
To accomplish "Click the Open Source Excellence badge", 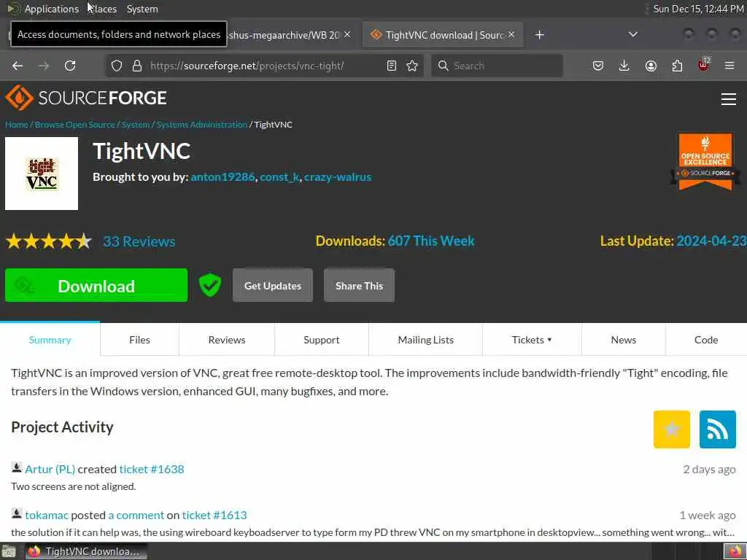I will pos(705,161).
